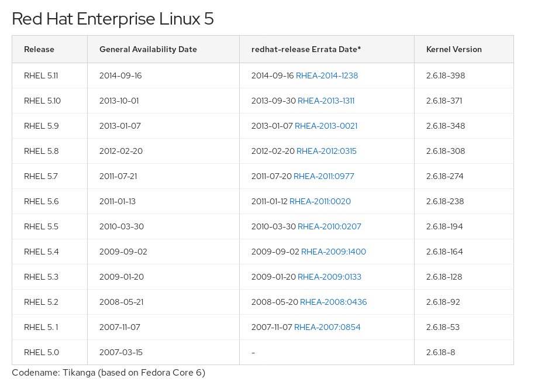This screenshot has width=538, height=392.
Task: Follow the RHEA-2012:0315 link
Action: [x=326, y=151]
